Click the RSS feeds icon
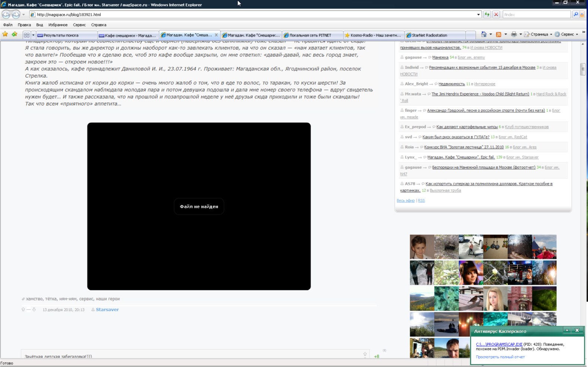 498,34
